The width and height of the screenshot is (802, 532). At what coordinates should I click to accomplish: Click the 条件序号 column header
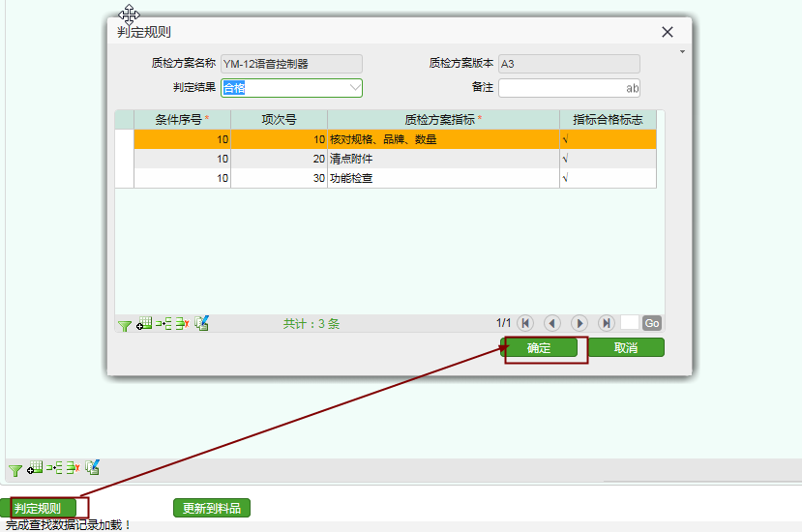coord(182,120)
